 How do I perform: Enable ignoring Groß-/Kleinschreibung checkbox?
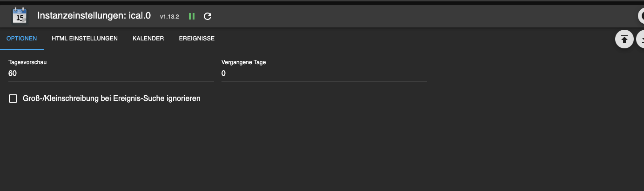coord(13,99)
